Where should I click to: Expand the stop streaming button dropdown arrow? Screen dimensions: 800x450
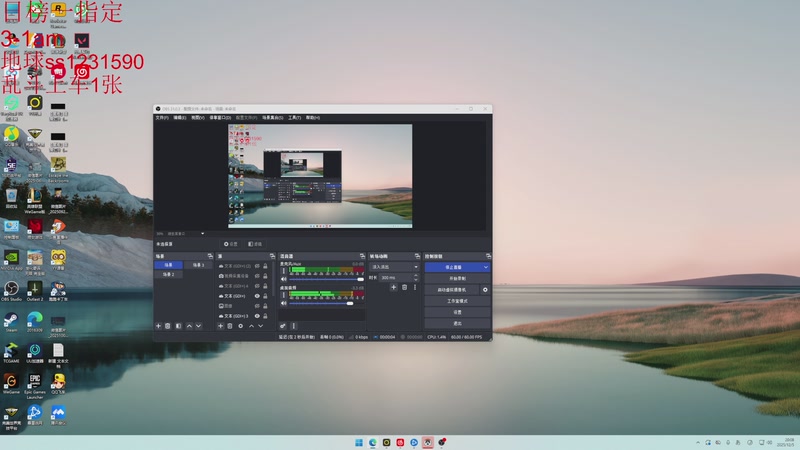coord(486,267)
